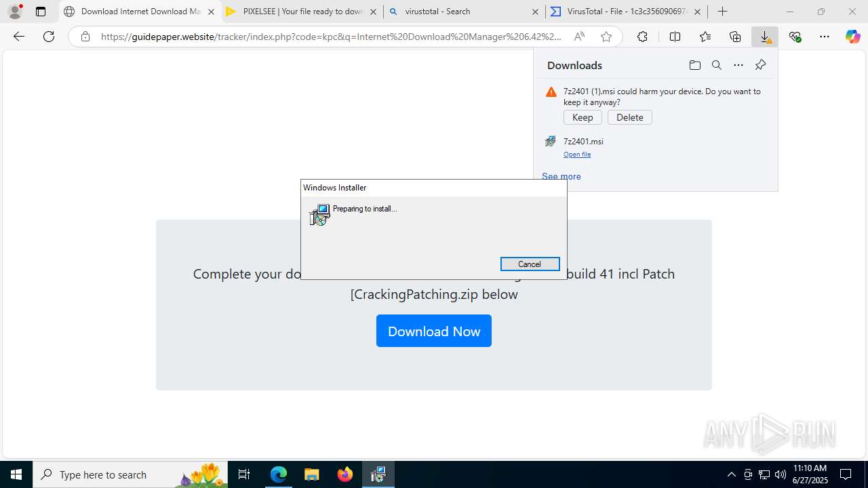Screen dimensions: 868x488
Task: Click the browser profile avatar icon
Action: click(x=15, y=12)
